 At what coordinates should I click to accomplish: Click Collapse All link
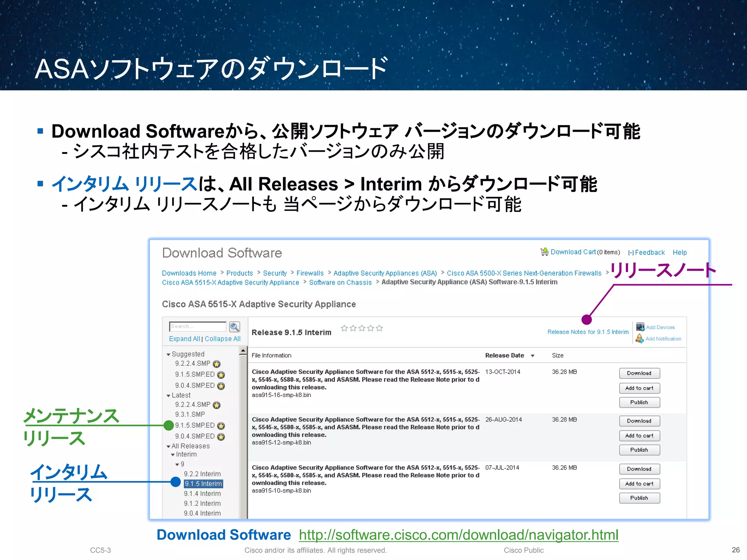[x=222, y=339]
